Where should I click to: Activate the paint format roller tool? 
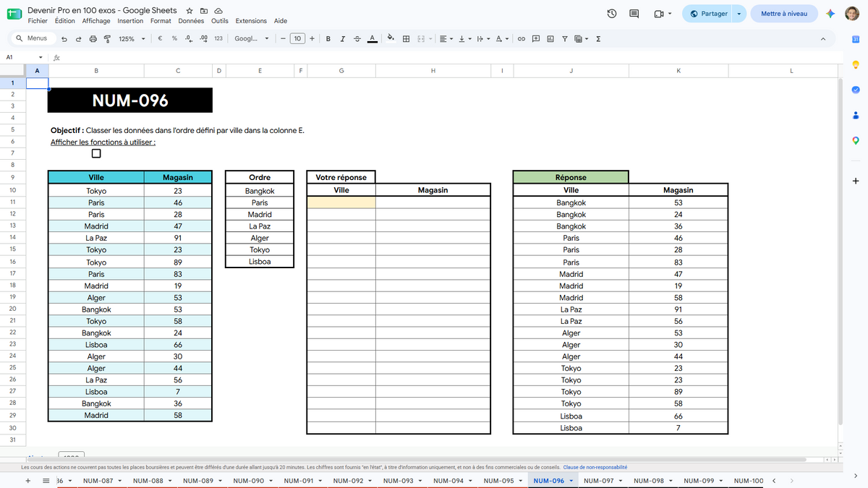107,39
